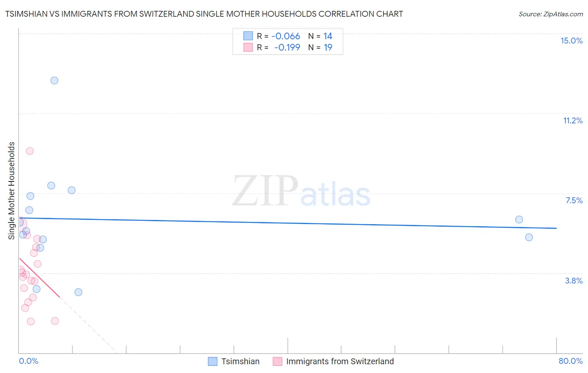Screen dimensions: 588x373
Task: Click the Tsimshian blue legend swatch at bottom
Action: [x=212, y=361]
